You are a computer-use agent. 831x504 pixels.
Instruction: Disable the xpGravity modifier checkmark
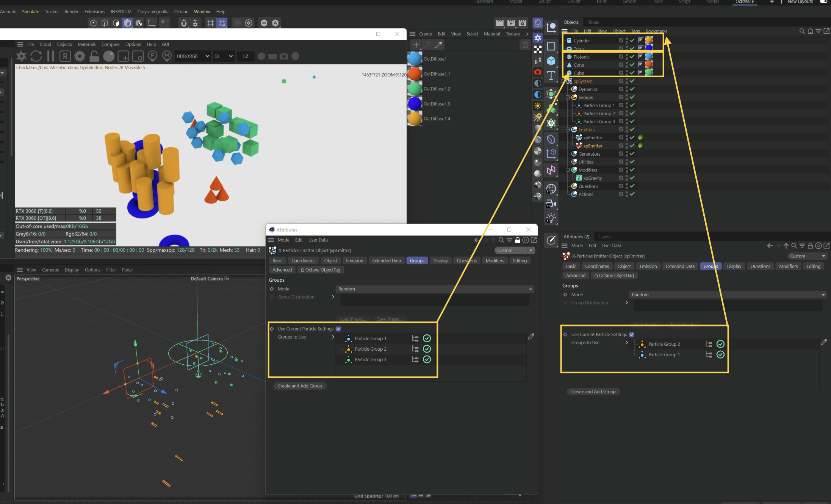pos(632,178)
